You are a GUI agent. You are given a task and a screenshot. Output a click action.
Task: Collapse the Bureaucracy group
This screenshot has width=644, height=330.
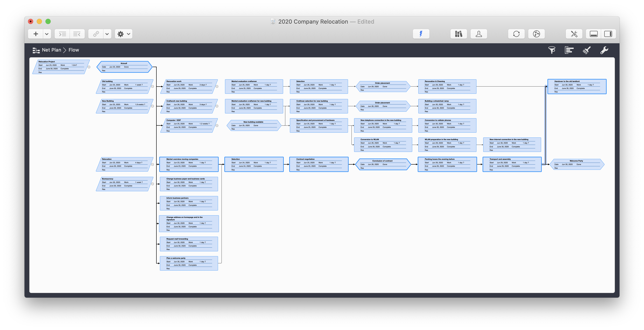152,184
